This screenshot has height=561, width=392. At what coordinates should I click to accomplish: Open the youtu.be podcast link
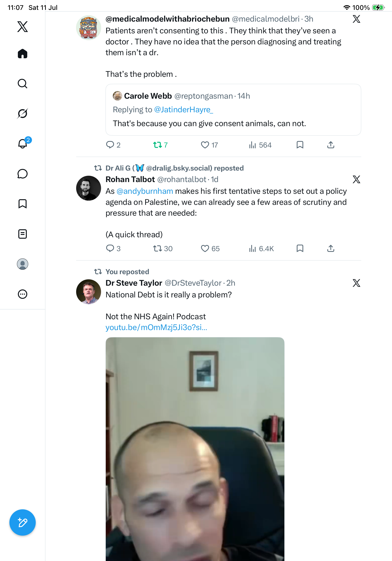(157, 327)
